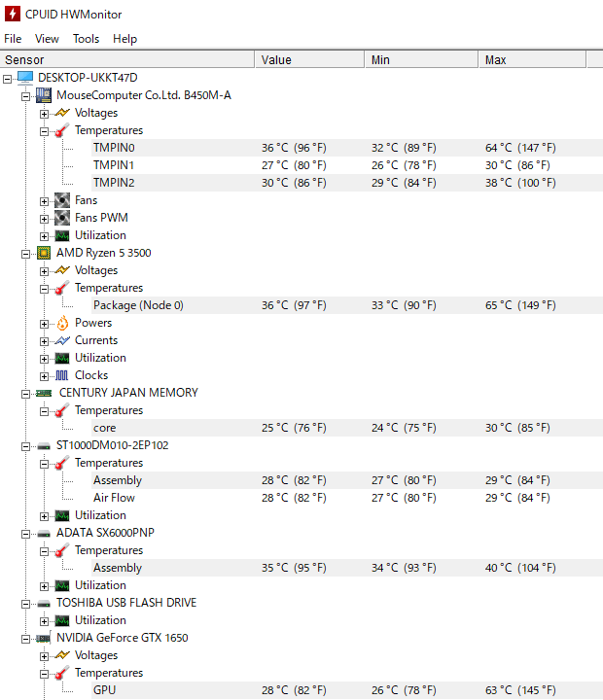The image size is (603, 700).
Task: Open the File menu
Action: click(13, 39)
